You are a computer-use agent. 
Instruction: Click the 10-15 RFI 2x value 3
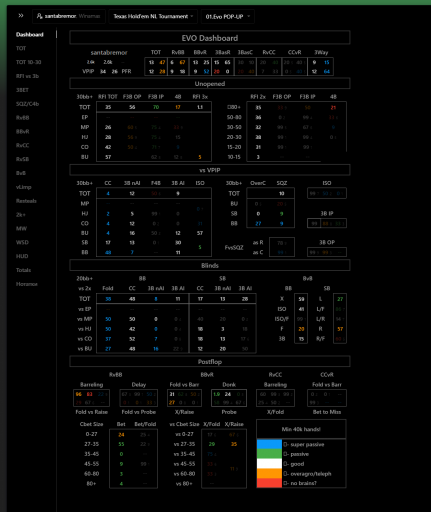[x=258, y=157]
